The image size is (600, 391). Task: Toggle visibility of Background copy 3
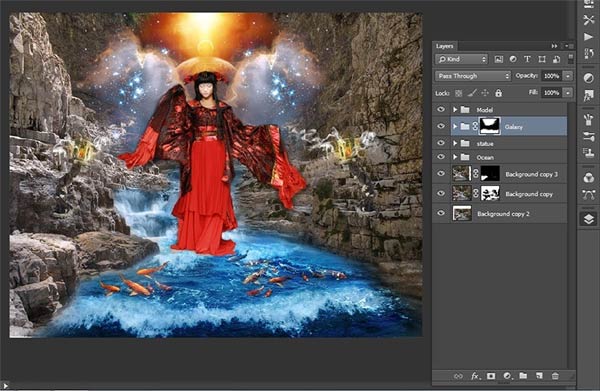click(x=441, y=174)
